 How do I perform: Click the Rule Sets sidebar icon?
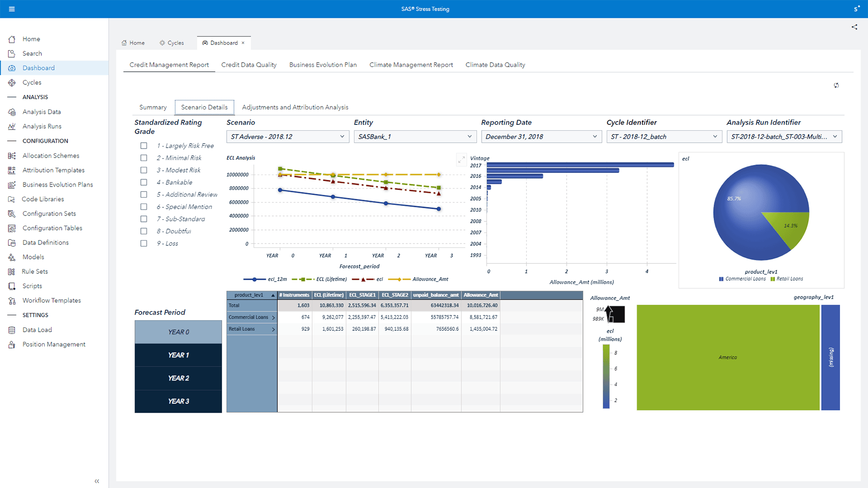pyautogui.click(x=11, y=271)
